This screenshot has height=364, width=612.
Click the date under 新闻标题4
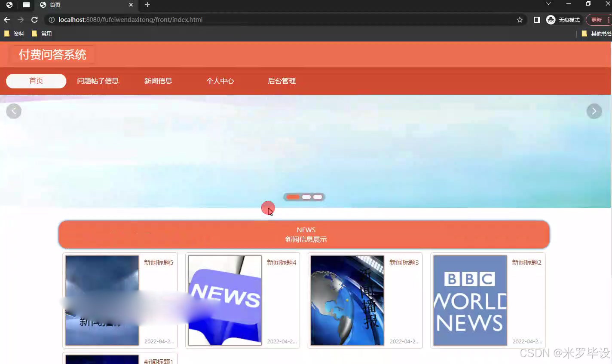click(x=282, y=342)
